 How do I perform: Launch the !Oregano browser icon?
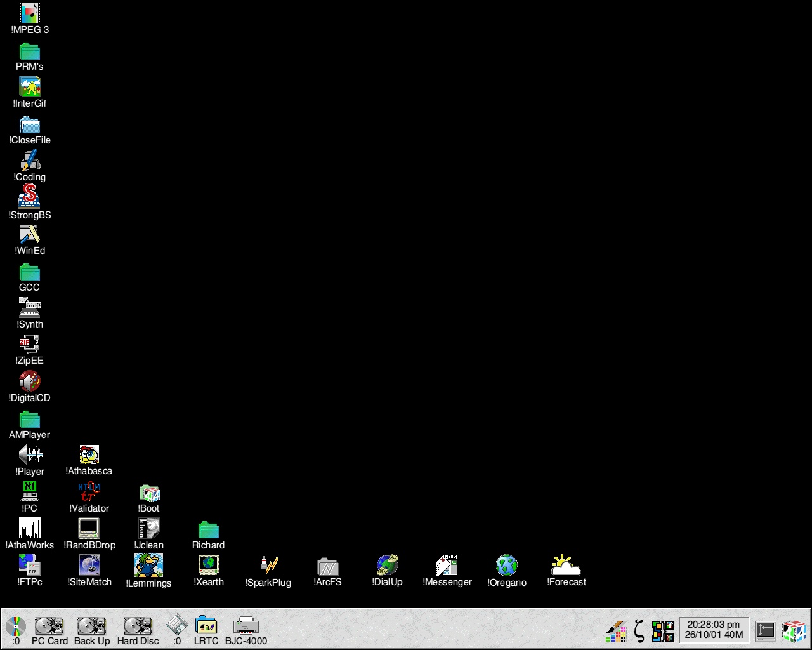(507, 571)
